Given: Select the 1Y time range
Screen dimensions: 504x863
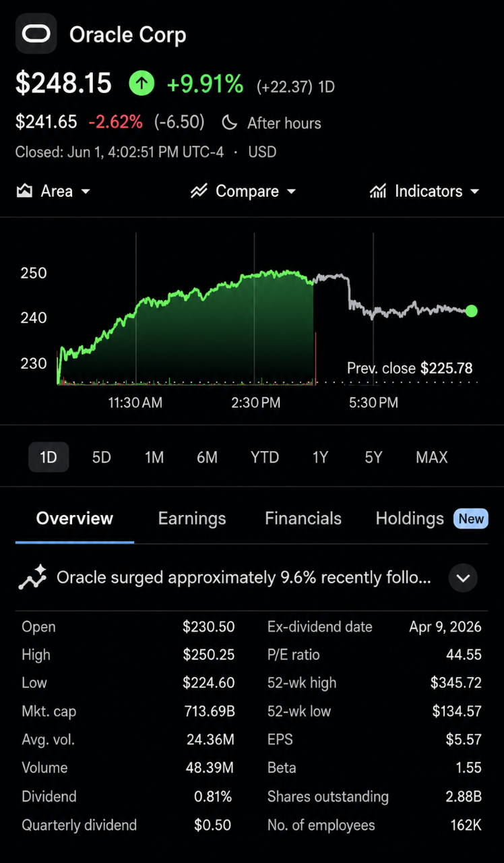Looking at the screenshot, I should [x=320, y=457].
